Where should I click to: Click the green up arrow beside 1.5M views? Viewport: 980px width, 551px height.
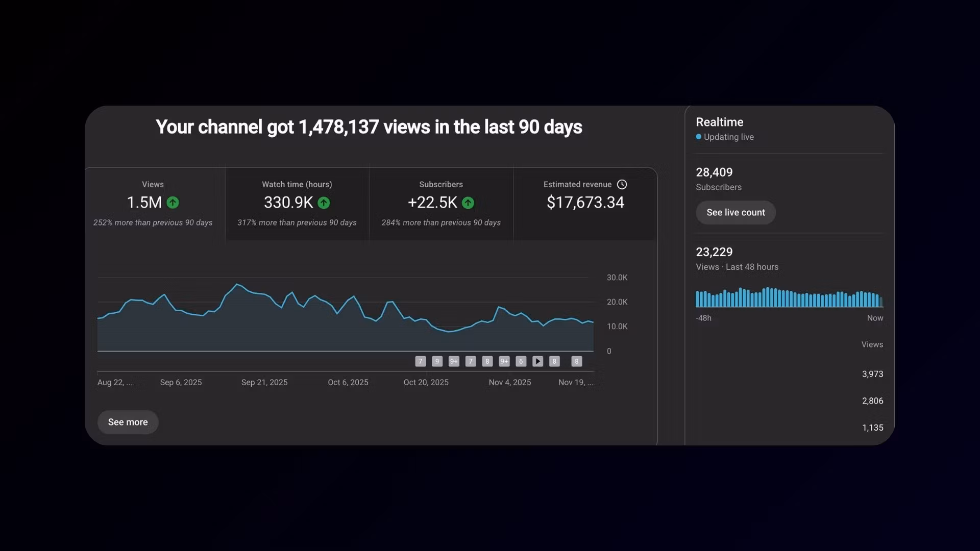[x=173, y=203]
